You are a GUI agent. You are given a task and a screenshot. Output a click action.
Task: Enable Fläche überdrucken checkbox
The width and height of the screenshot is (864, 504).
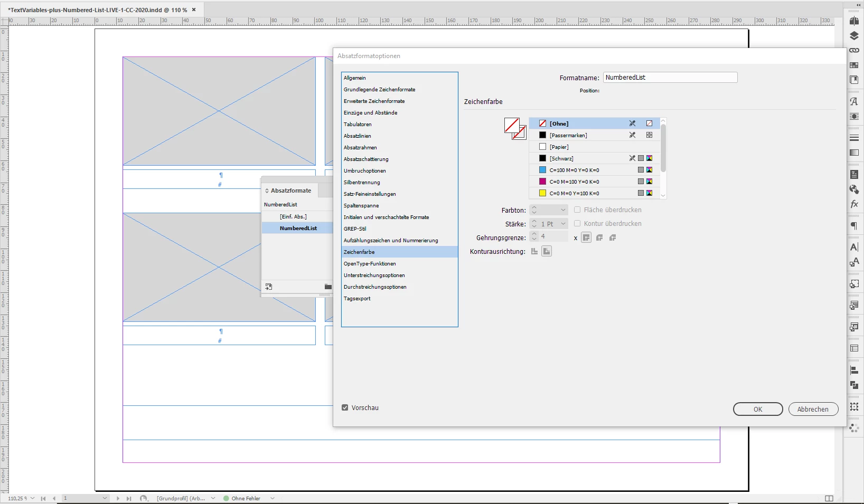coord(577,210)
